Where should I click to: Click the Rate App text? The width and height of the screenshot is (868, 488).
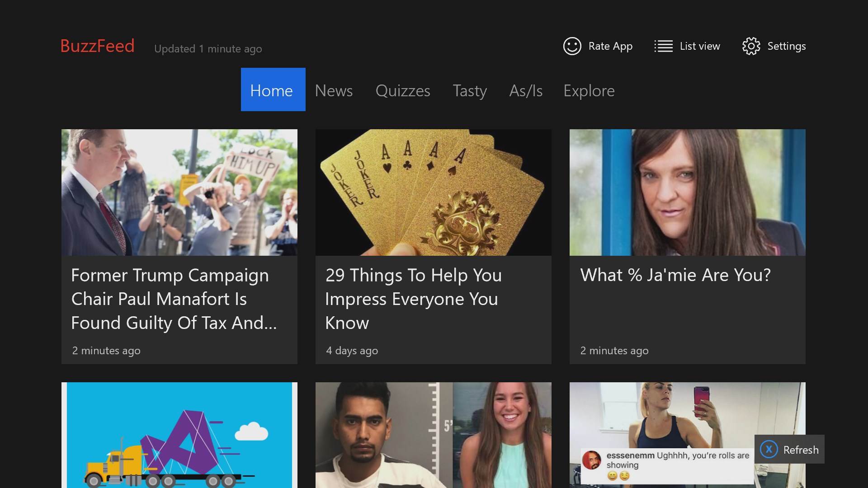pyautogui.click(x=610, y=46)
